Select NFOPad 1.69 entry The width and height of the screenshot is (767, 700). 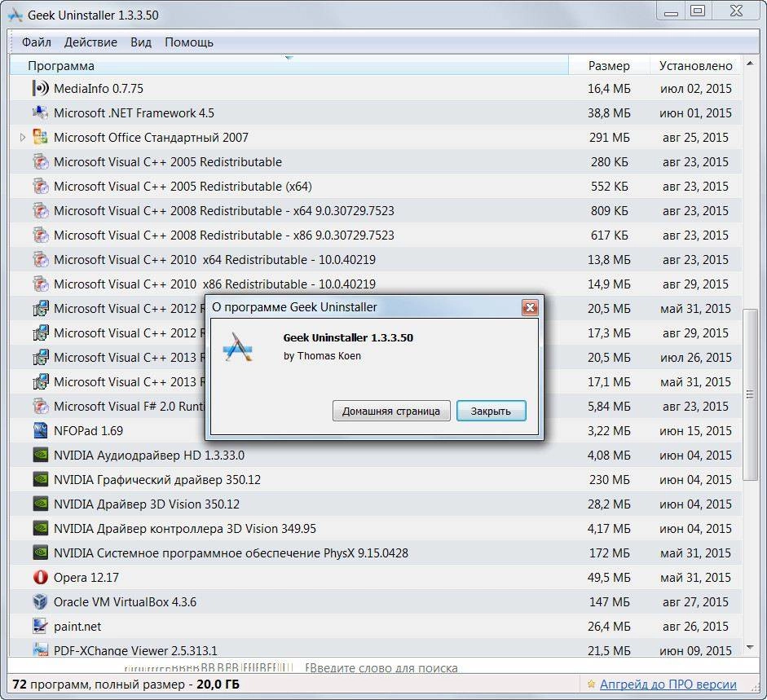point(376,431)
